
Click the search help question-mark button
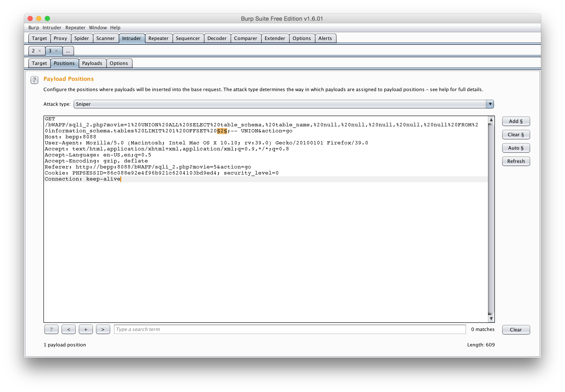(x=51, y=329)
